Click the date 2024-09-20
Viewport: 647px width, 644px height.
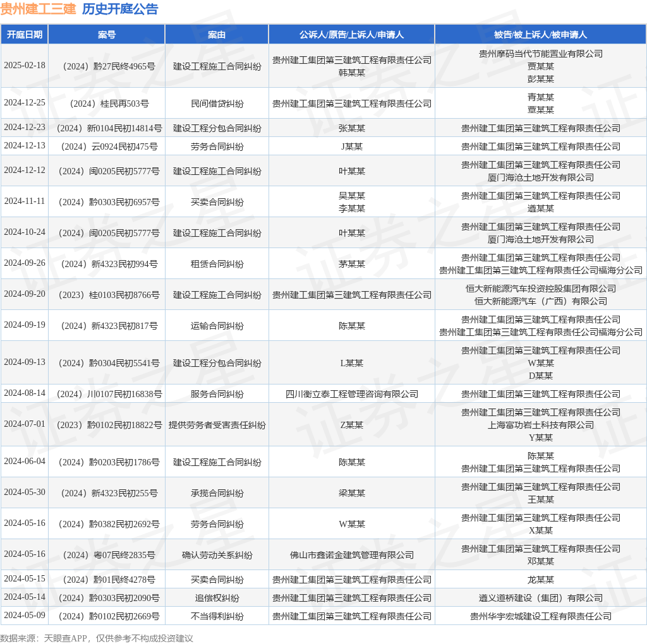(25, 294)
